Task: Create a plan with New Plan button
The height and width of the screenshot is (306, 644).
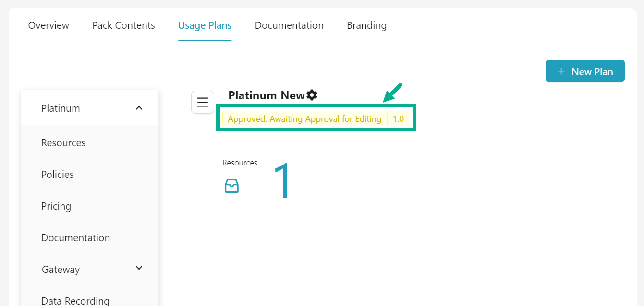Action: point(584,71)
